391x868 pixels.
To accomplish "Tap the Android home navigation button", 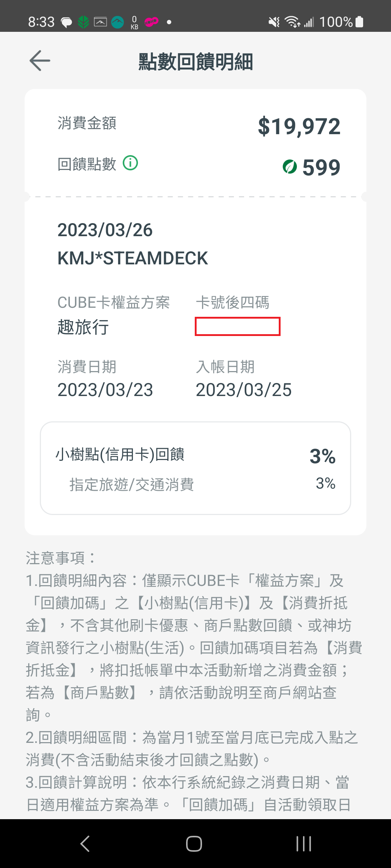I will [194, 844].
